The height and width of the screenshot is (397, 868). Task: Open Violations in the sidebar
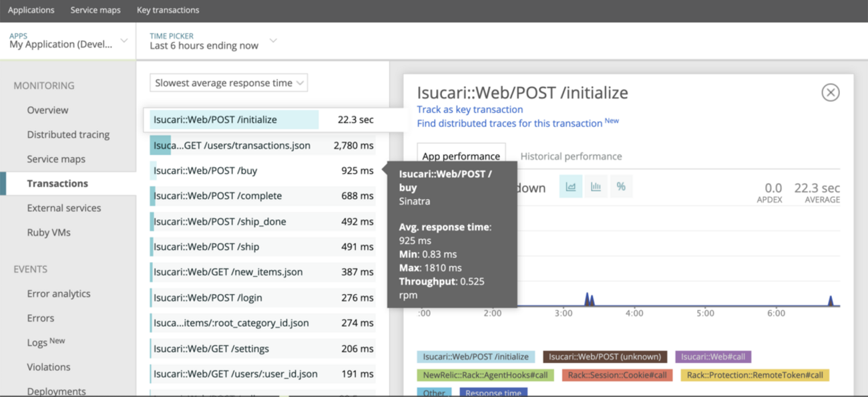[49, 367]
